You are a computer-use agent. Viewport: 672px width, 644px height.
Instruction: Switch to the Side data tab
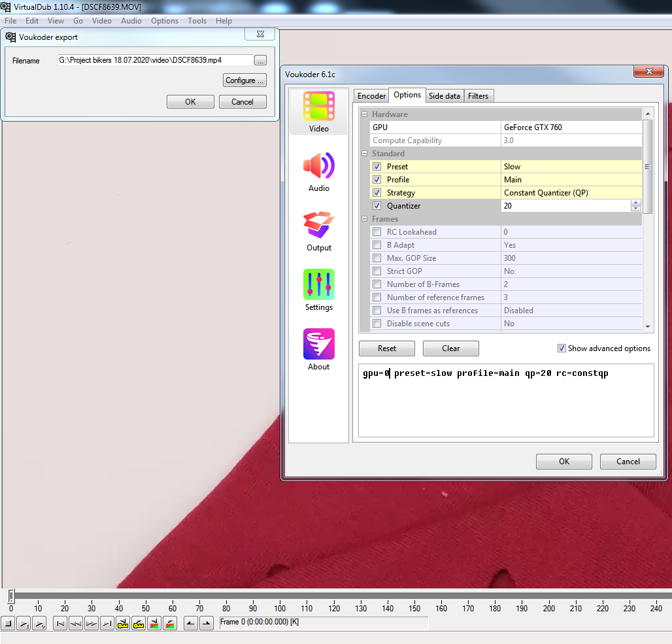444,96
